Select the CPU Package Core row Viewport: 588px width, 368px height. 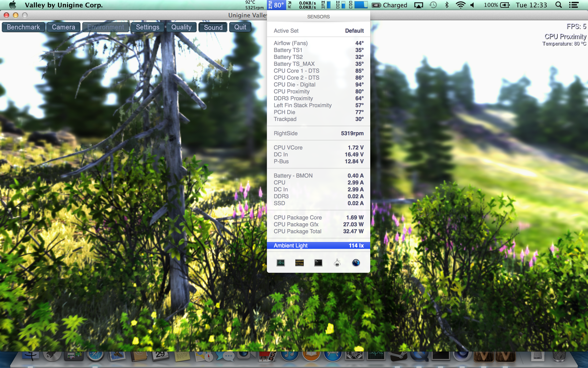click(x=318, y=217)
